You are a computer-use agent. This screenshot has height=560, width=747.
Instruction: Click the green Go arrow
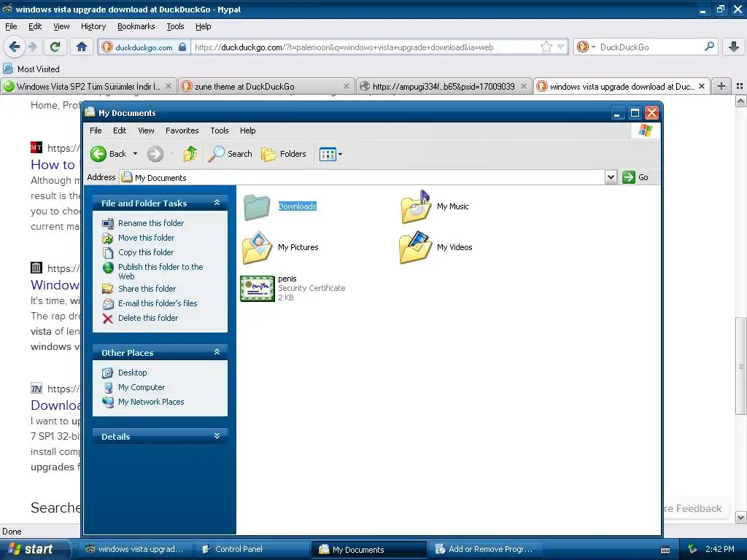(x=629, y=177)
